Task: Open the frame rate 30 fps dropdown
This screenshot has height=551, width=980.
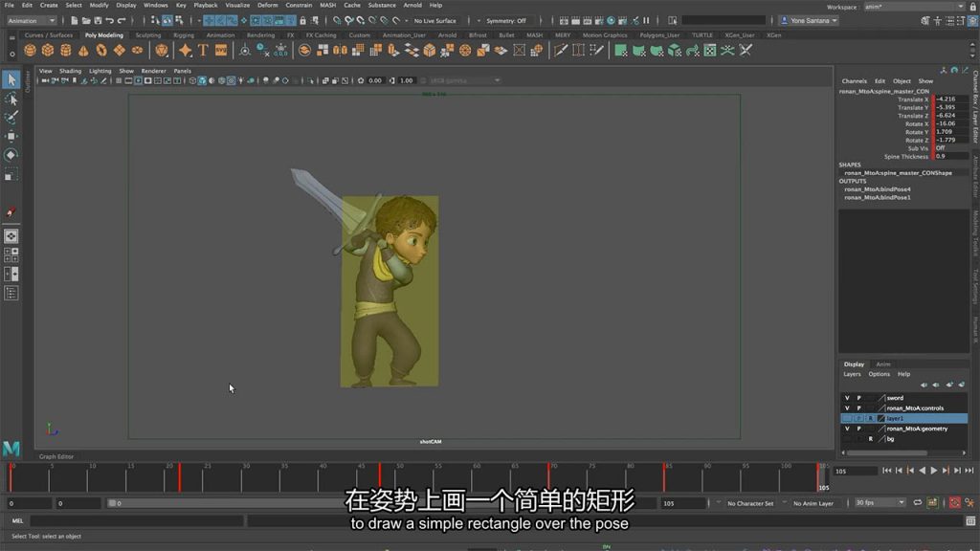Action: point(880,503)
